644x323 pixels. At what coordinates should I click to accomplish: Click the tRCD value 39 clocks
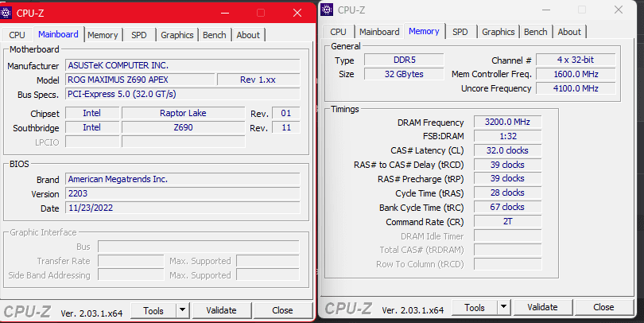click(x=507, y=165)
